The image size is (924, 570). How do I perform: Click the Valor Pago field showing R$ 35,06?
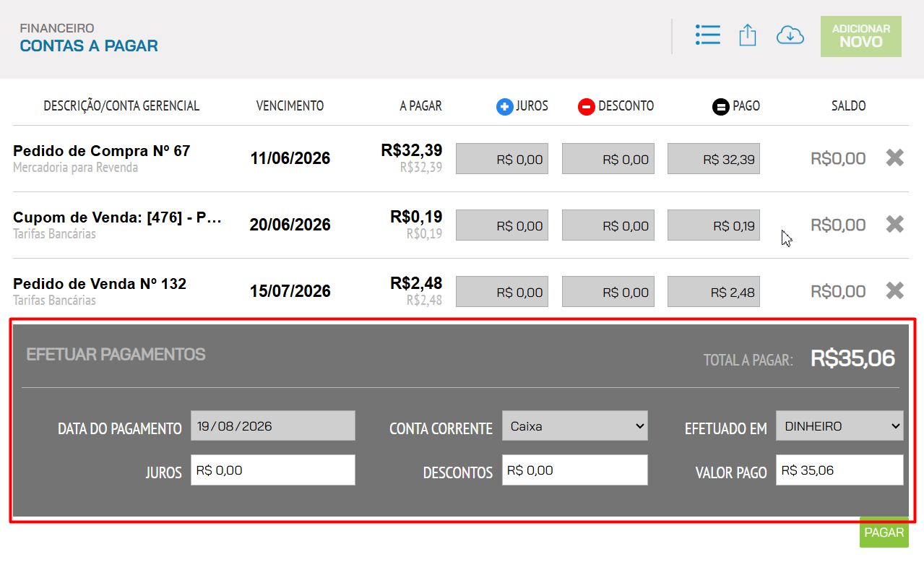(839, 470)
